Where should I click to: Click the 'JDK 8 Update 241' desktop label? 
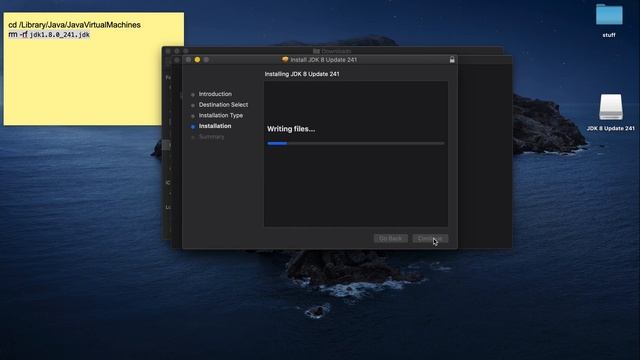[x=611, y=128]
